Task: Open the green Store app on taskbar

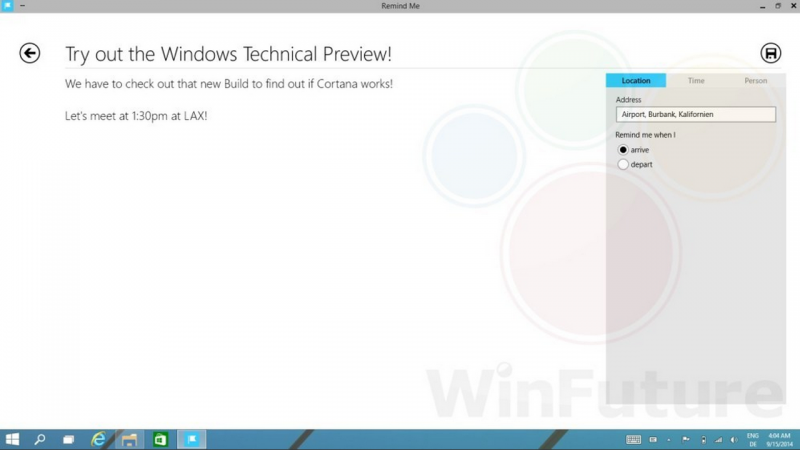Action: (159, 439)
